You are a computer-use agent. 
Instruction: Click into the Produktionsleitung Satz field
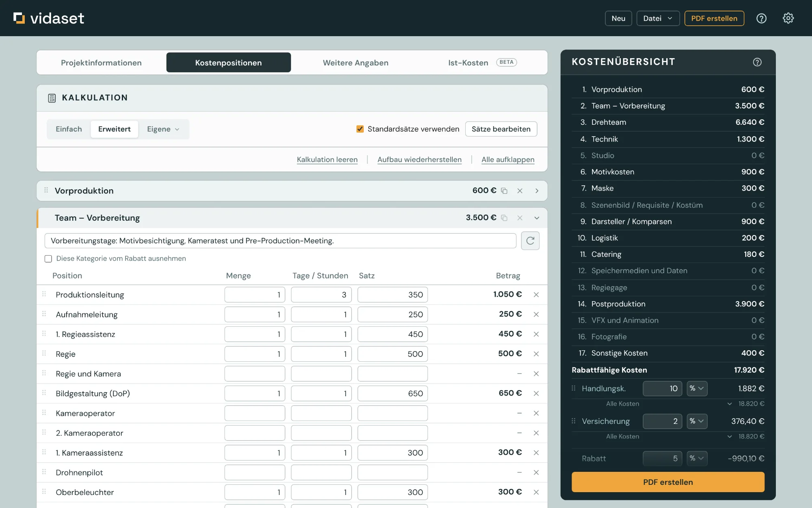pos(393,295)
